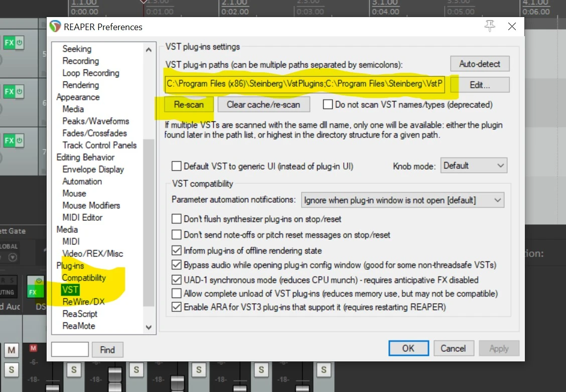
Task: Select the Appearance category
Action: coord(78,97)
